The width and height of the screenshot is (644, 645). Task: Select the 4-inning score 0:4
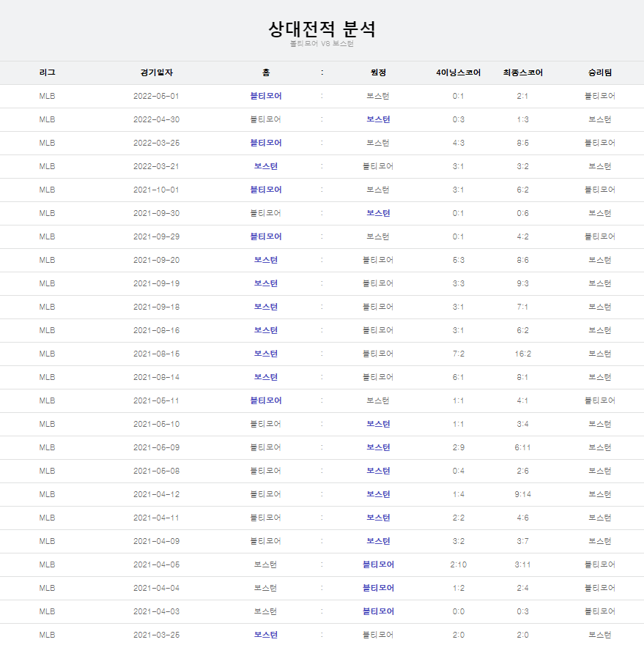tap(459, 471)
